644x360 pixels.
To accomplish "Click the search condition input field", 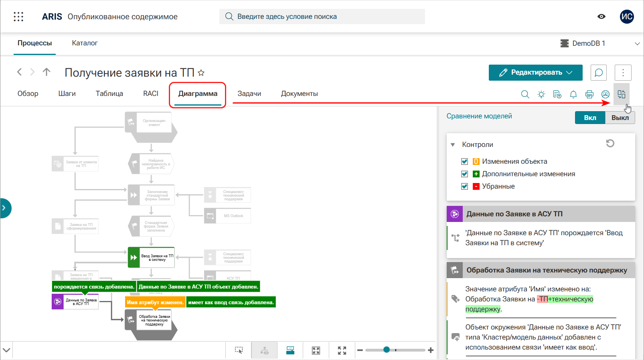I will click(x=322, y=16).
